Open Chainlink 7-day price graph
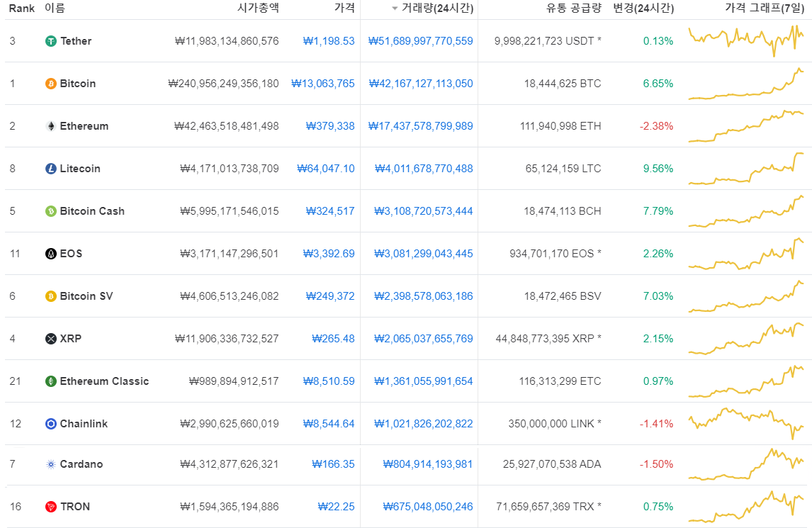The height and width of the screenshot is (528, 812). [x=746, y=423]
